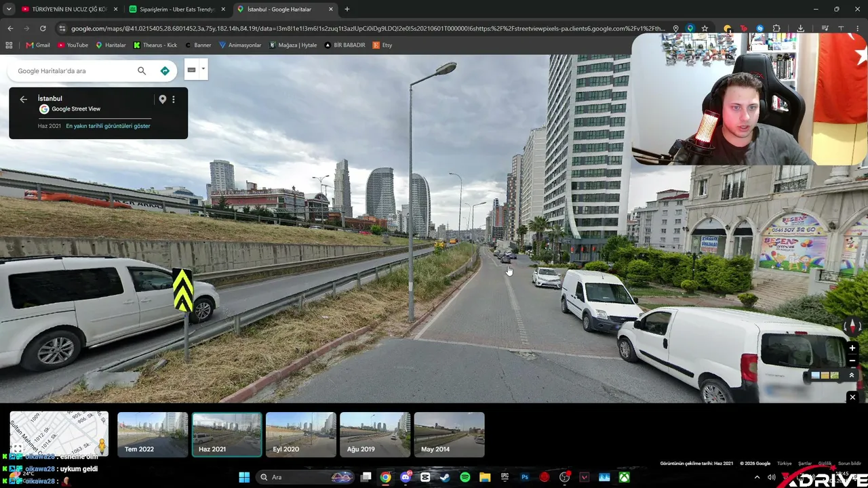Select the Ağu 2019 imagery thumbnail
This screenshot has height=488, width=868.
[375, 434]
